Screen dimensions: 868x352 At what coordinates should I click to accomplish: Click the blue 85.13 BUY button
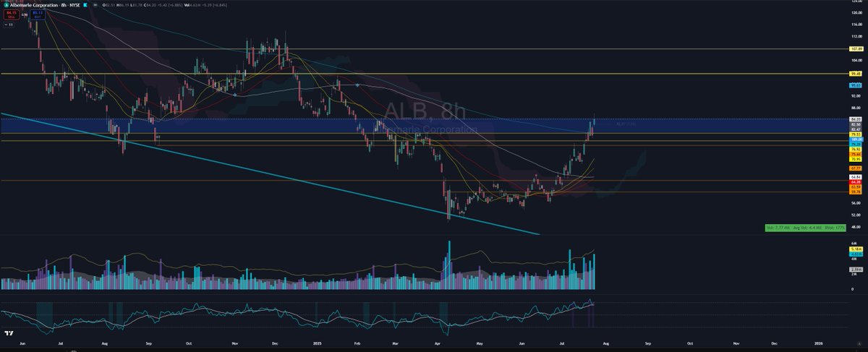pyautogui.click(x=38, y=14)
